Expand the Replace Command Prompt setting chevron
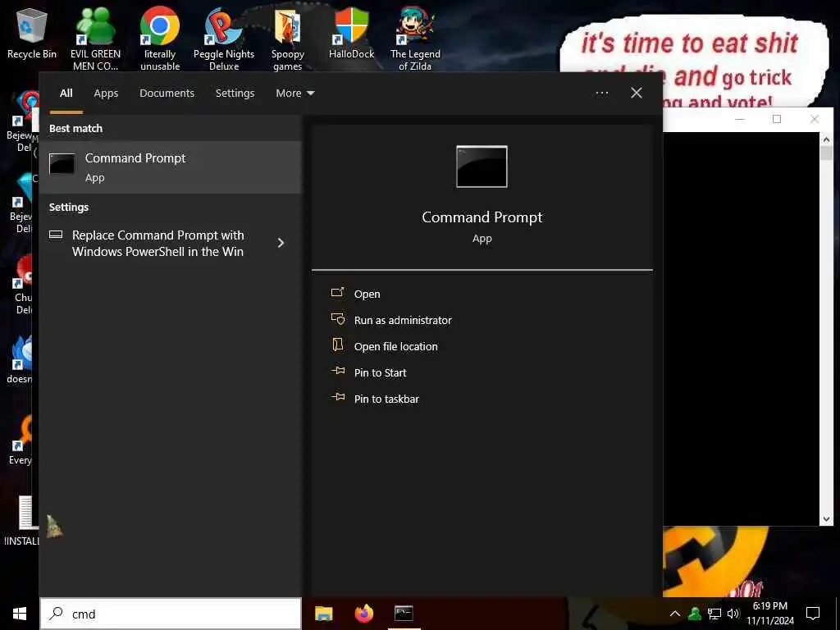 [281, 243]
